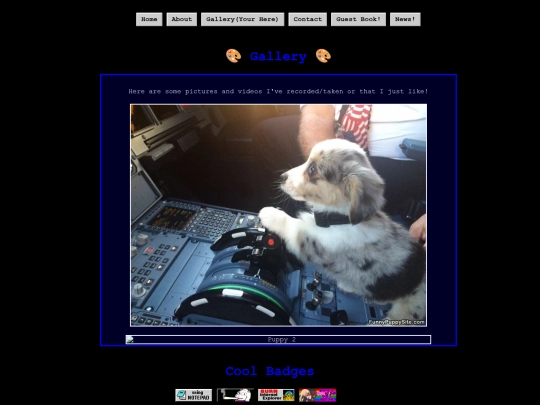The image size is (540, 405).
Task: Click 'Here are some pictures and videos' text
Action: pos(278,92)
